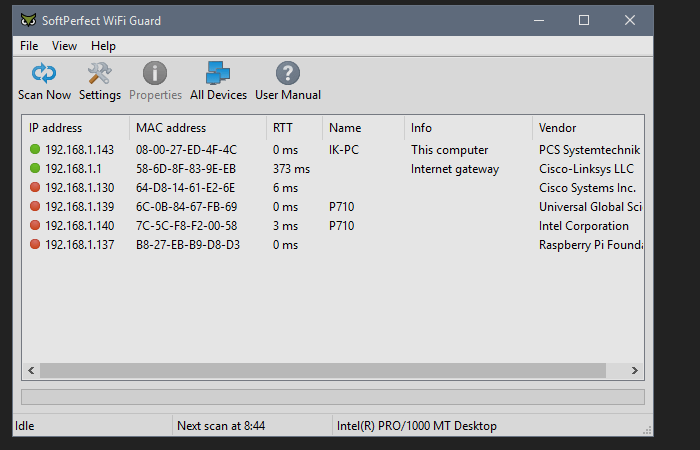The height and width of the screenshot is (450, 700).
Task: Click Universal Global Sci vendor cell
Action: (590, 207)
